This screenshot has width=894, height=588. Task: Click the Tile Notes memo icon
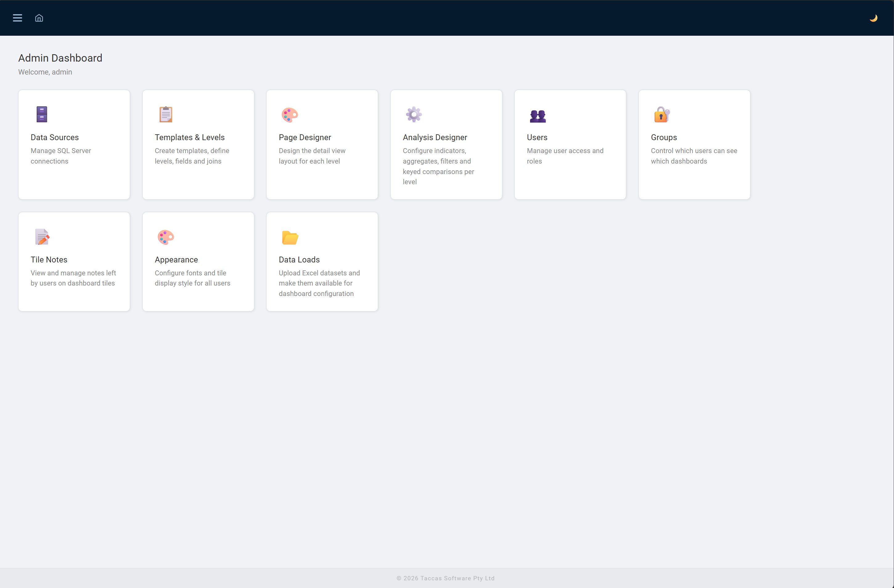pyautogui.click(x=42, y=237)
